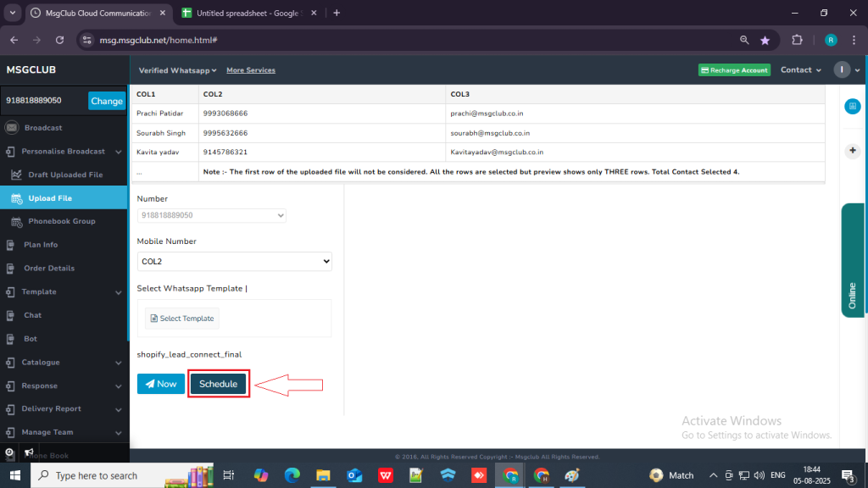Open the browser Extensions puzzle icon

(x=797, y=40)
